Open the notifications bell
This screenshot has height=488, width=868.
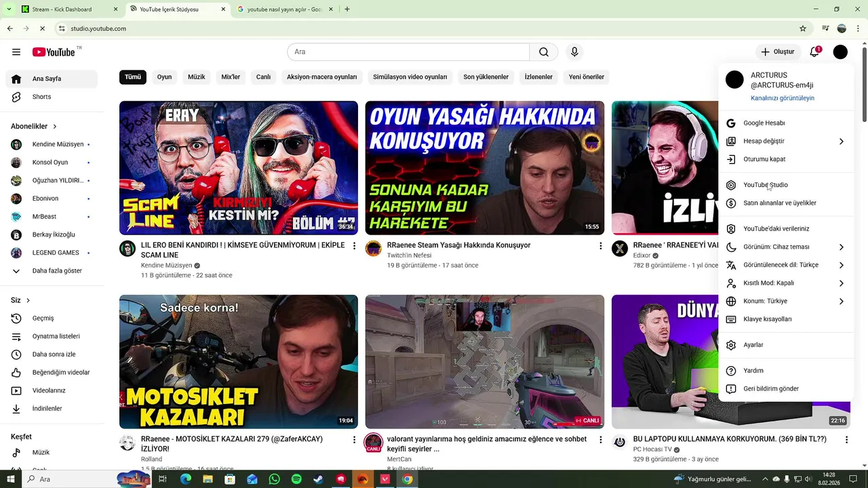(814, 52)
